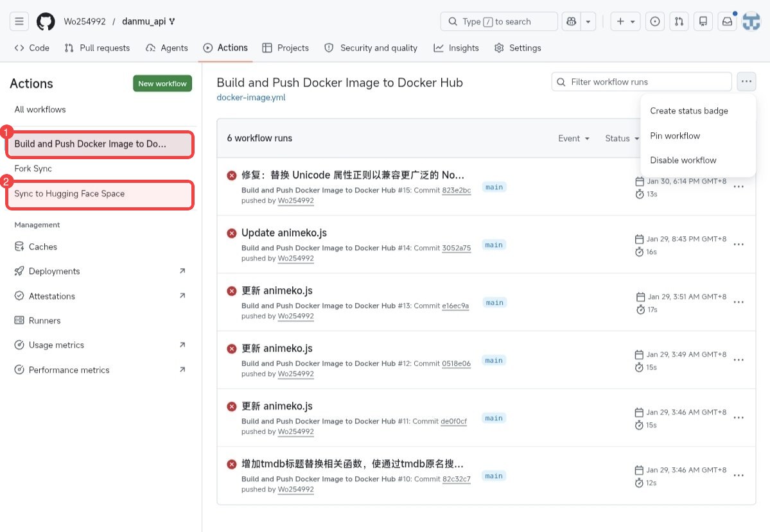Select All workflows in sidebar
Viewport: 770px width, 532px height.
pyautogui.click(x=40, y=110)
